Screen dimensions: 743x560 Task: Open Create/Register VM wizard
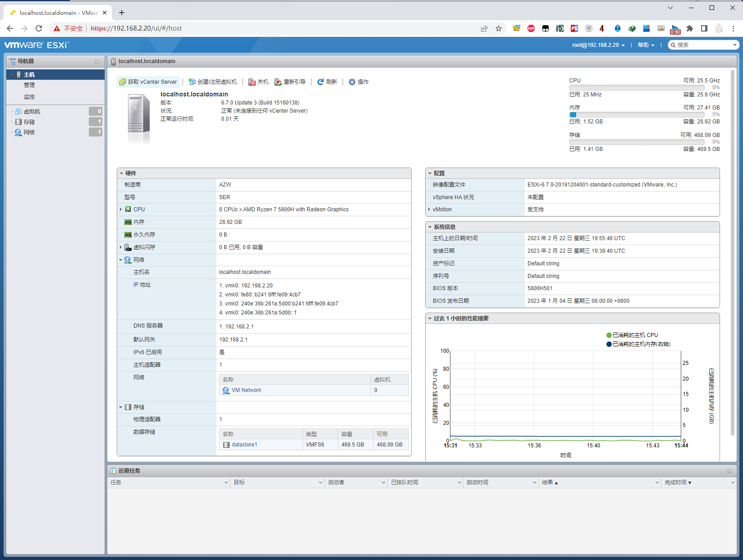[212, 82]
